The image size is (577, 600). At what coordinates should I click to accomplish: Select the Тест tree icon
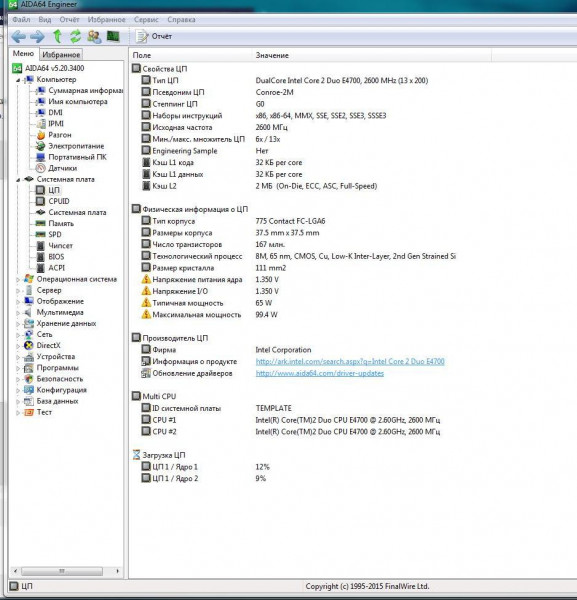pos(29,412)
